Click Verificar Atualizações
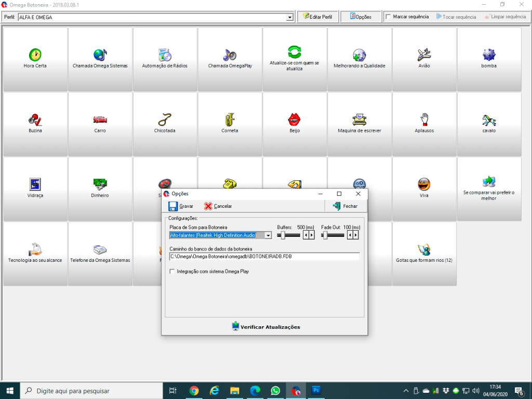This screenshot has width=532, height=399. [266, 327]
